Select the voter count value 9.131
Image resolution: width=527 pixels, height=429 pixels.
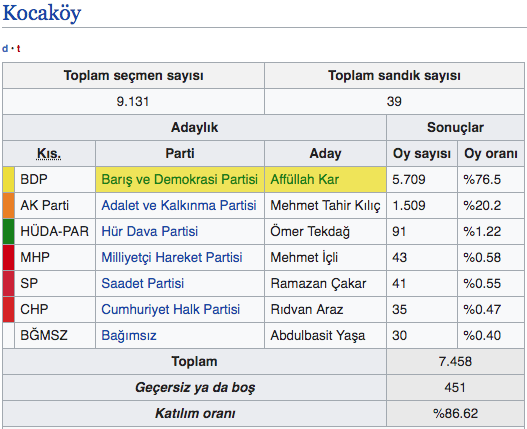tap(132, 102)
